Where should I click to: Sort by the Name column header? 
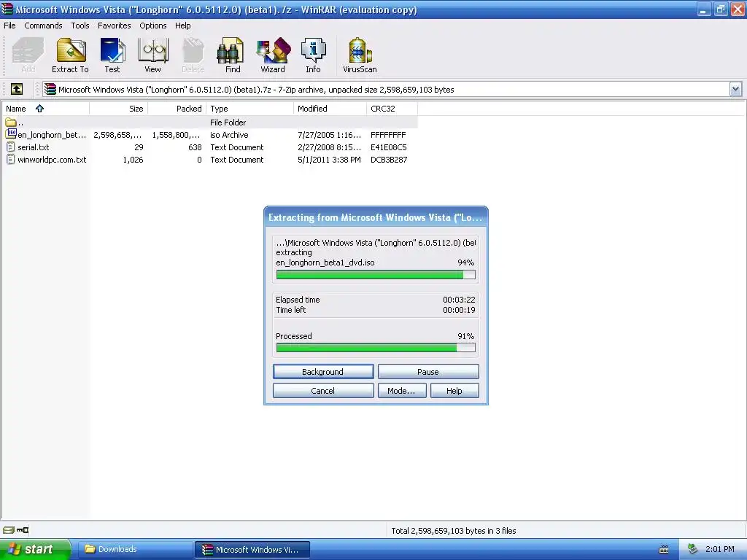[45, 109]
